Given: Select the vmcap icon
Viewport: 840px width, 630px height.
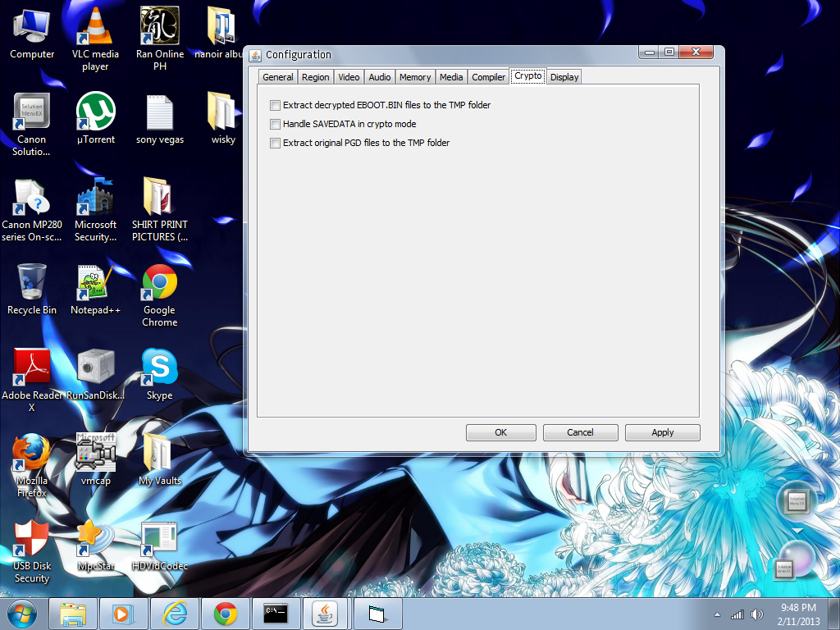Looking at the screenshot, I should [x=95, y=459].
